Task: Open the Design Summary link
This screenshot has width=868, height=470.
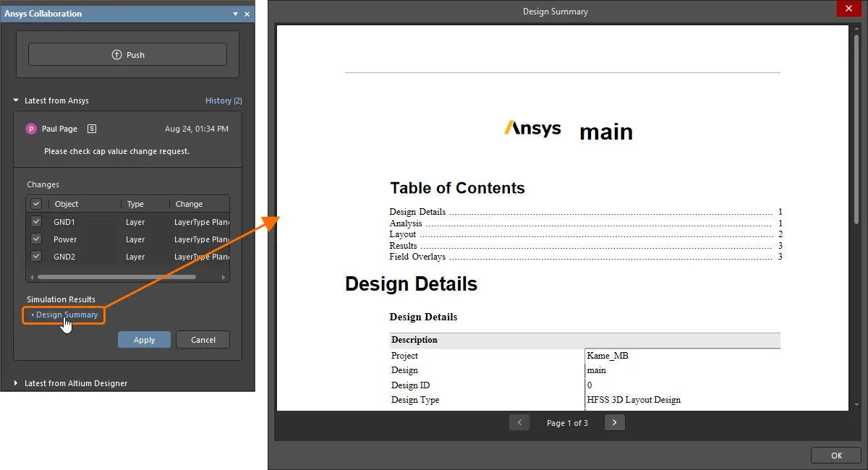Action: point(67,315)
